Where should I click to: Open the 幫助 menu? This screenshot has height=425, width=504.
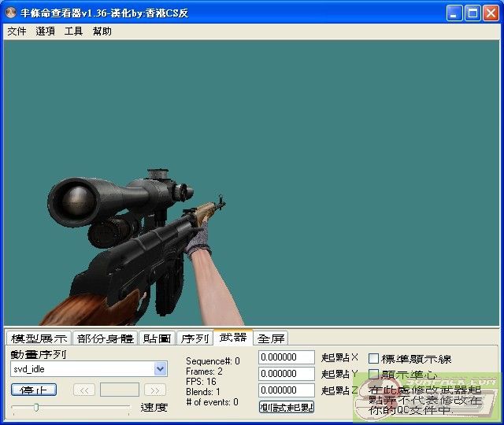(102, 31)
